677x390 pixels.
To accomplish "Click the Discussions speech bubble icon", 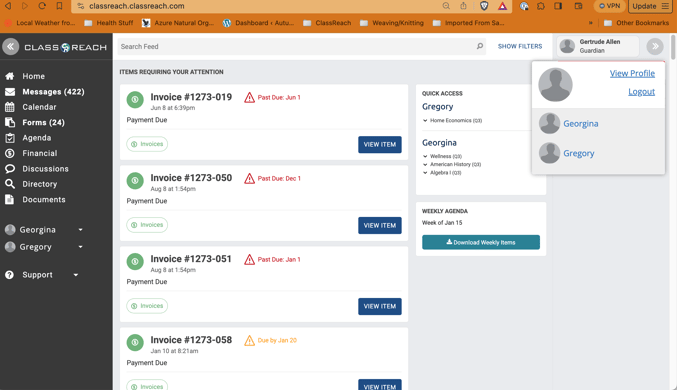I will tap(9, 169).
